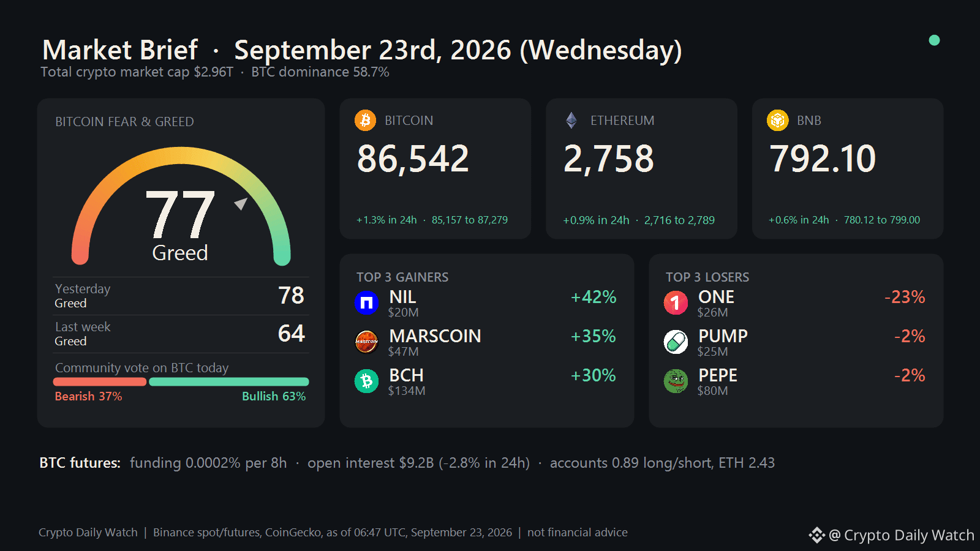Select the blue NIL token icon
Viewport: 980px width, 551px height.
pyautogui.click(x=366, y=302)
